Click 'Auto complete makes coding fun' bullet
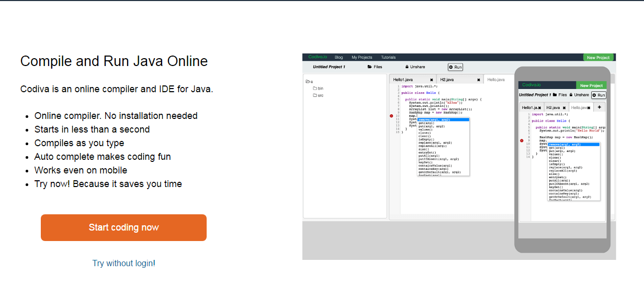Viewport: 644px width, 295px height. (x=103, y=157)
